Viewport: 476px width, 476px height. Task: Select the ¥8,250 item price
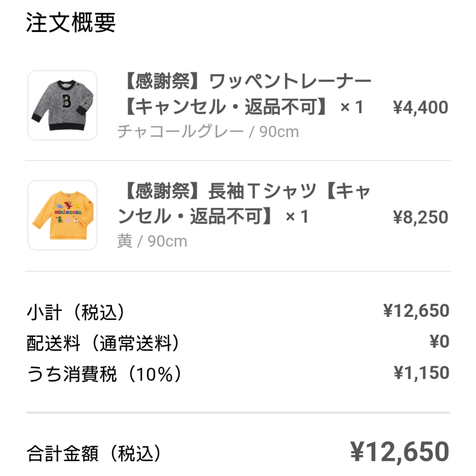click(x=420, y=217)
